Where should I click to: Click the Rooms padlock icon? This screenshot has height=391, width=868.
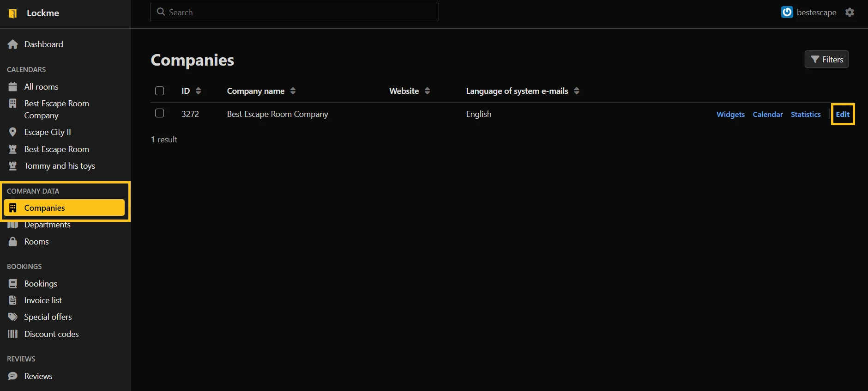(13, 242)
